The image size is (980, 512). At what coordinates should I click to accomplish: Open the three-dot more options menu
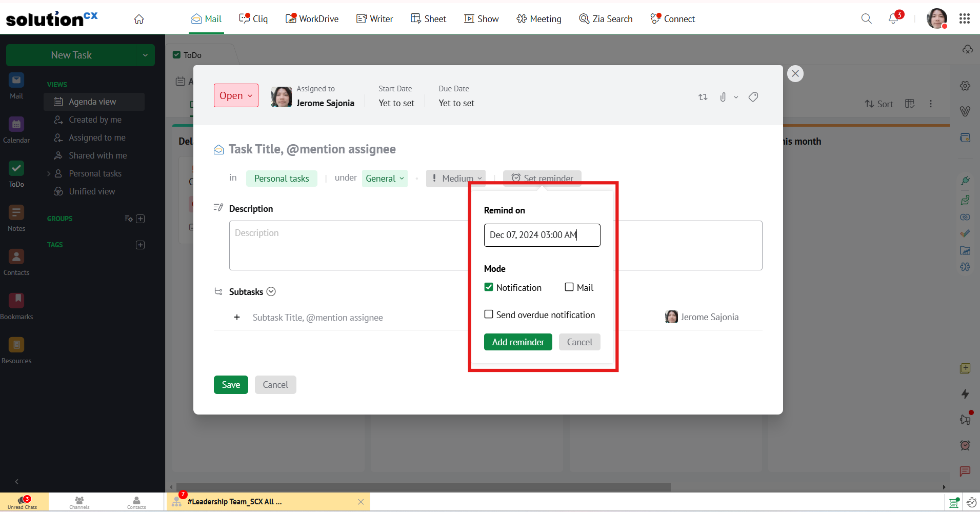(931, 104)
